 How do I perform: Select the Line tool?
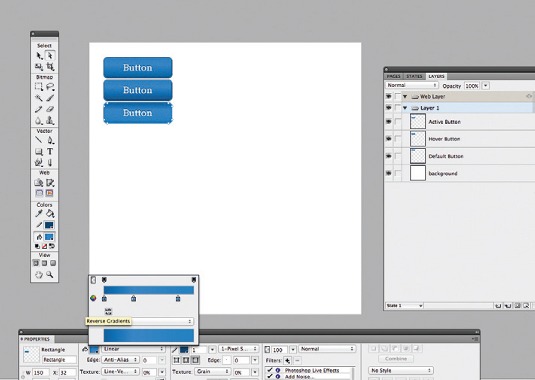click(39, 140)
